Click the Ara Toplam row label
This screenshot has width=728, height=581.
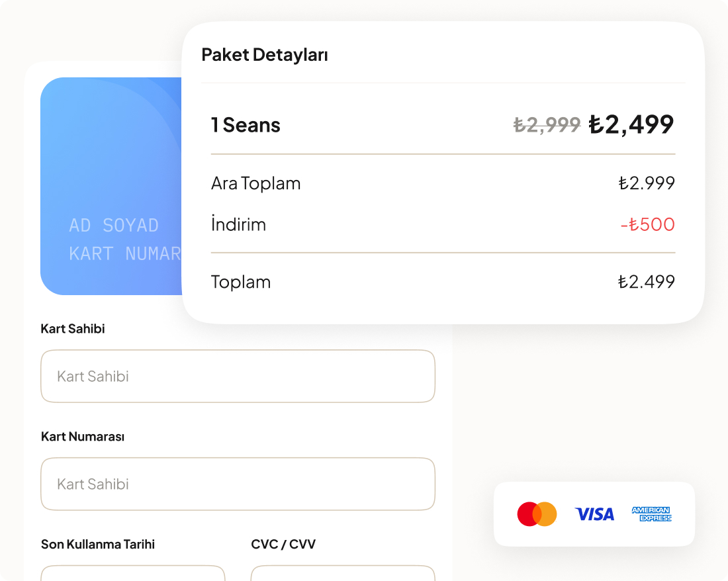pos(256,183)
